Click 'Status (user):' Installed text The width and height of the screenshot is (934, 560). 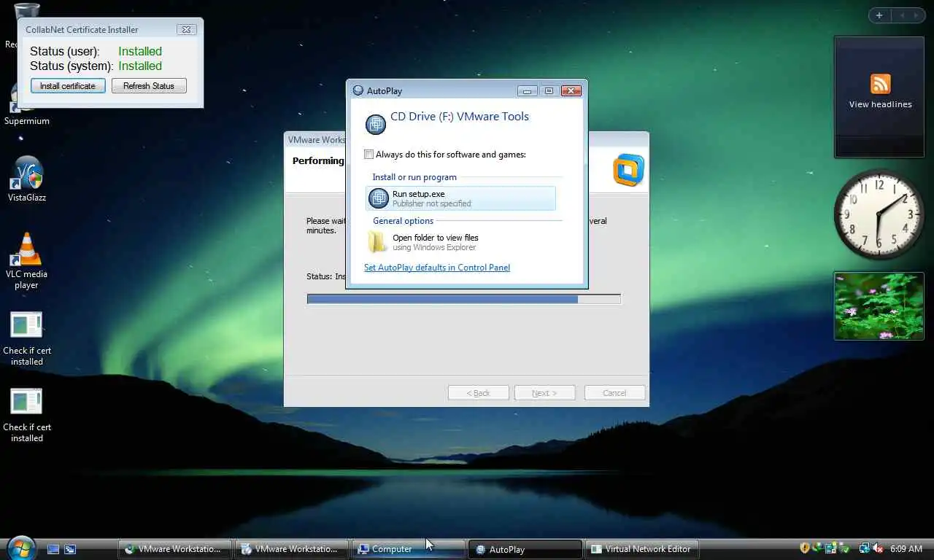(x=140, y=51)
